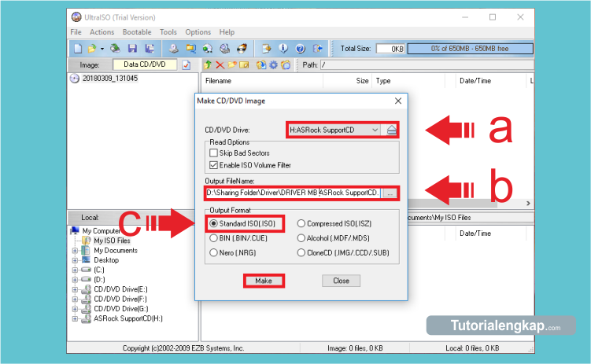Image resolution: width=591 pixels, height=364 pixels.
Task: Open the Tools menu
Action: 168,32
